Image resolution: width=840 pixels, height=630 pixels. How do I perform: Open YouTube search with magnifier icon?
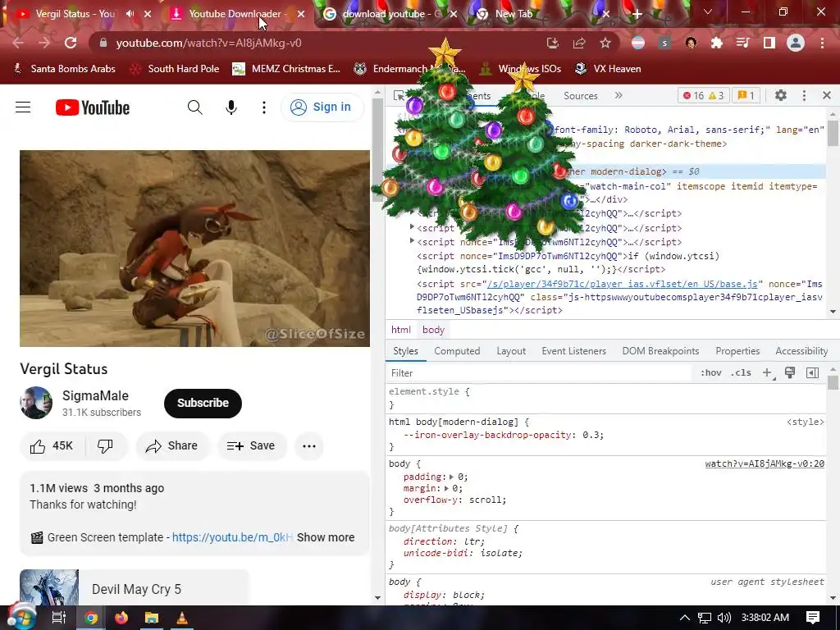point(195,107)
